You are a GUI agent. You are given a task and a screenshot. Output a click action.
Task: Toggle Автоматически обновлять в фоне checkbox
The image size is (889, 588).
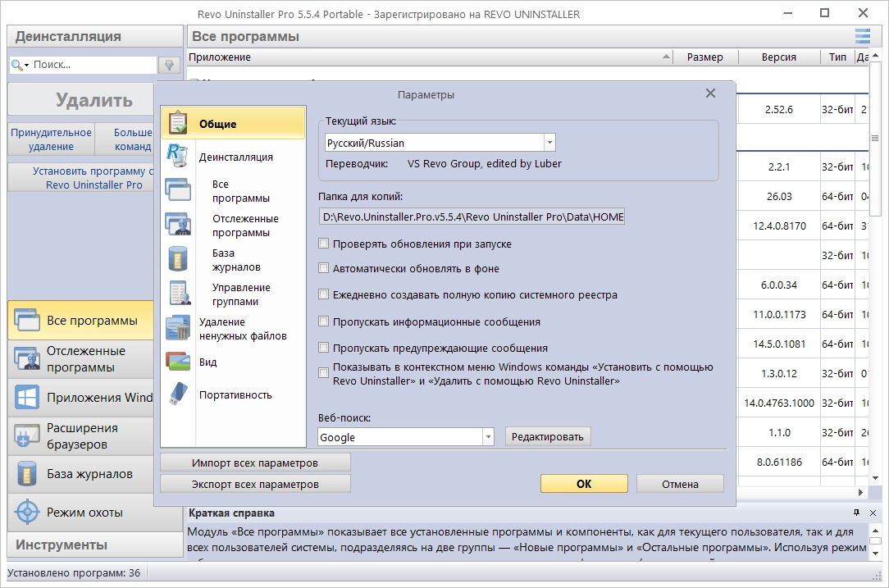point(324,268)
